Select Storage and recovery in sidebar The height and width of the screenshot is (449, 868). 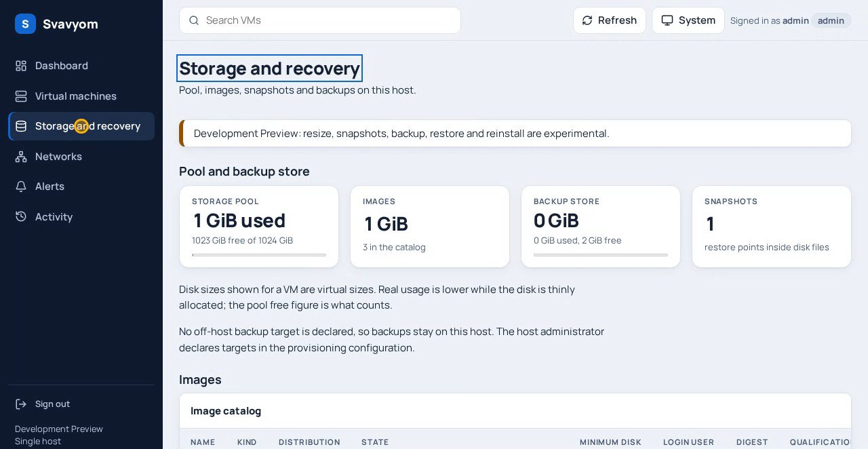81,126
